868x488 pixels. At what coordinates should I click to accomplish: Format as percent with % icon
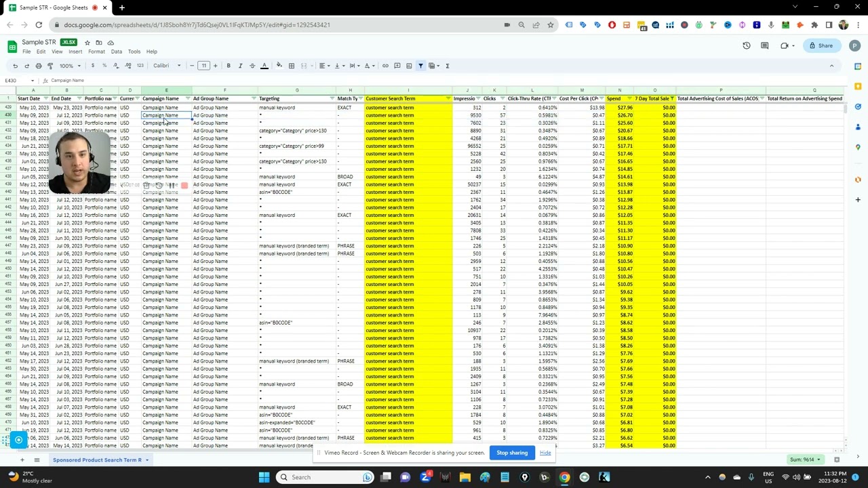pyautogui.click(x=104, y=66)
